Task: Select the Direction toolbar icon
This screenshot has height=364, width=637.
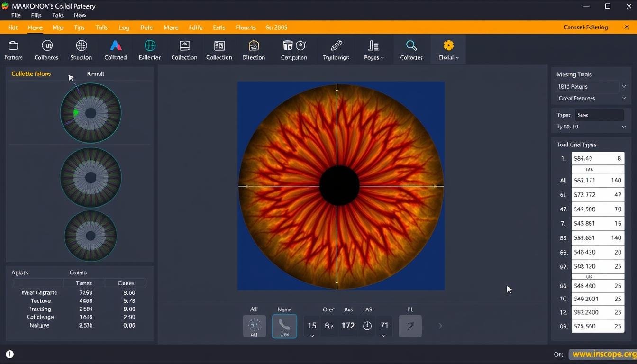Action: pyautogui.click(x=254, y=49)
